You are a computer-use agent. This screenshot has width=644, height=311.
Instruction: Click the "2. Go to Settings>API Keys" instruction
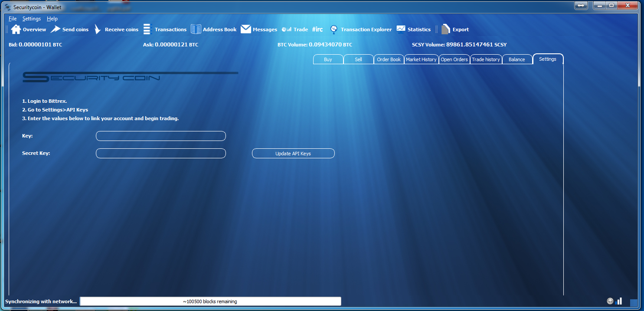pyautogui.click(x=55, y=110)
